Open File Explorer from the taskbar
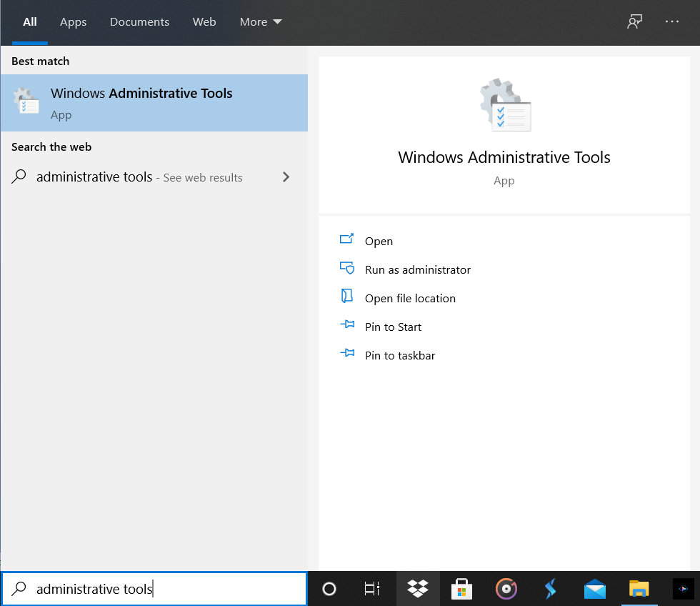This screenshot has height=606, width=700. (x=639, y=588)
